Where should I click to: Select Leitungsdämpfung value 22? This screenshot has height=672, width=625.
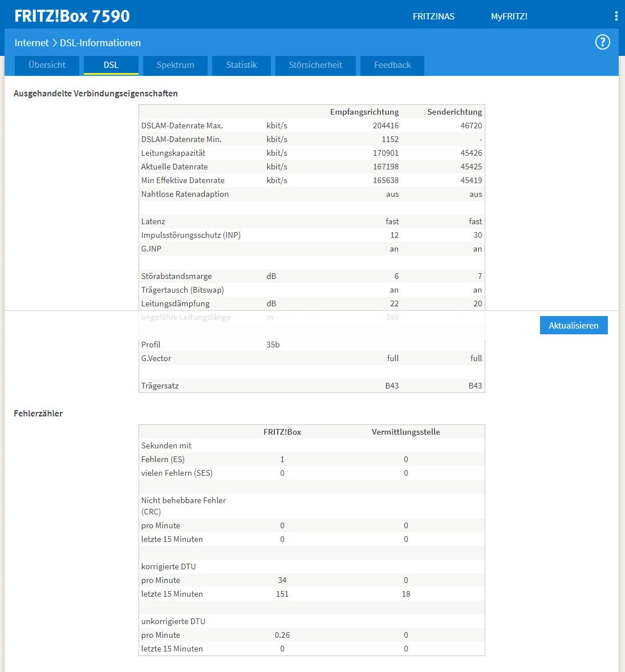pyautogui.click(x=394, y=304)
